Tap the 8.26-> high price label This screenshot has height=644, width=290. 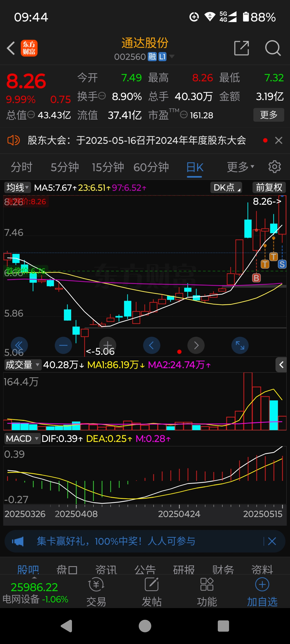(267, 202)
